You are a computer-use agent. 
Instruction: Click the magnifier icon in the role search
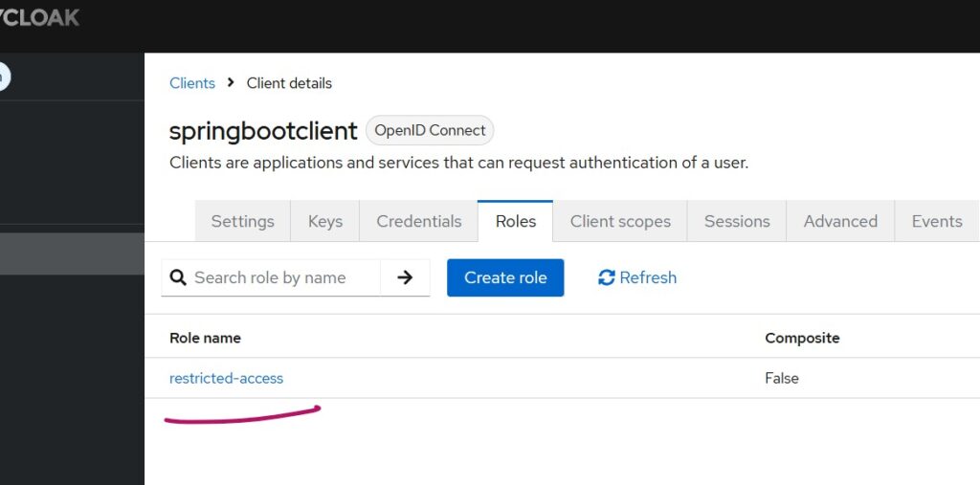tap(177, 277)
